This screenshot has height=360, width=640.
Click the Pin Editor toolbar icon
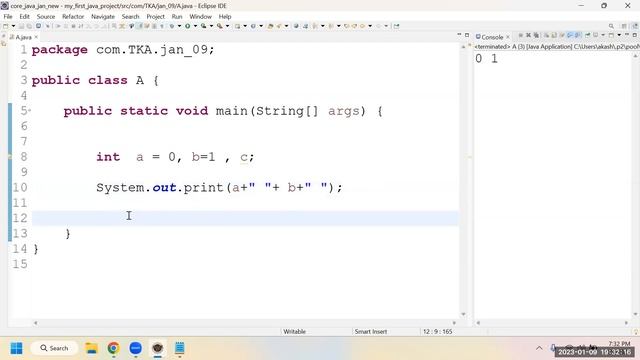click(x=396, y=26)
